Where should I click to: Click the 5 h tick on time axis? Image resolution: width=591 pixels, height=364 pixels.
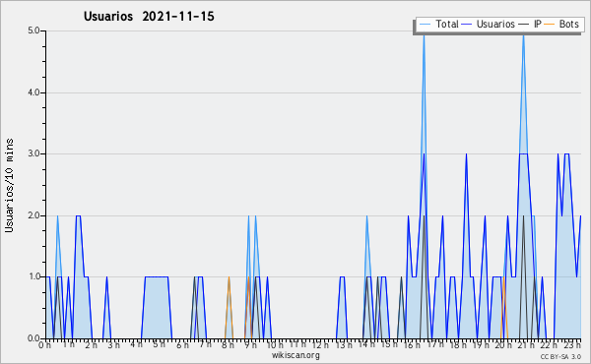tap(159, 344)
